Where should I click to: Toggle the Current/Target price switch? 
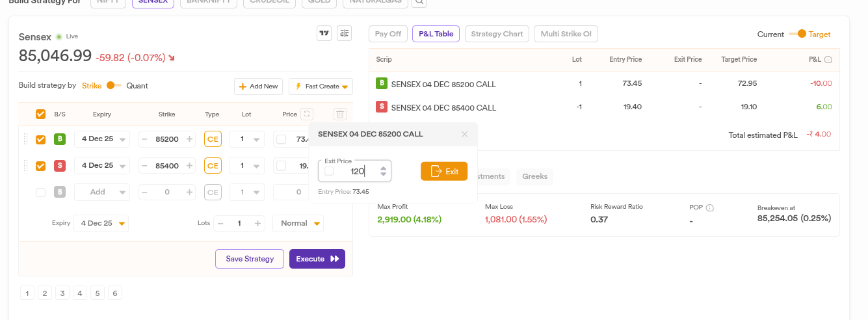797,34
